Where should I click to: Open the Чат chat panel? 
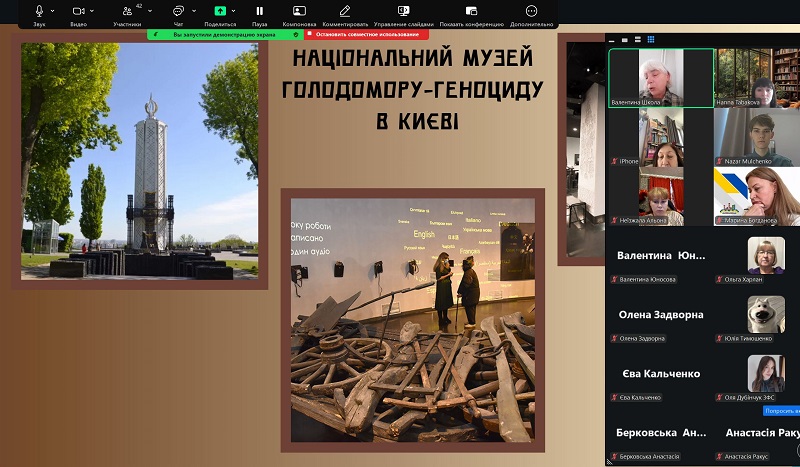pyautogui.click(x=179, y=11)
